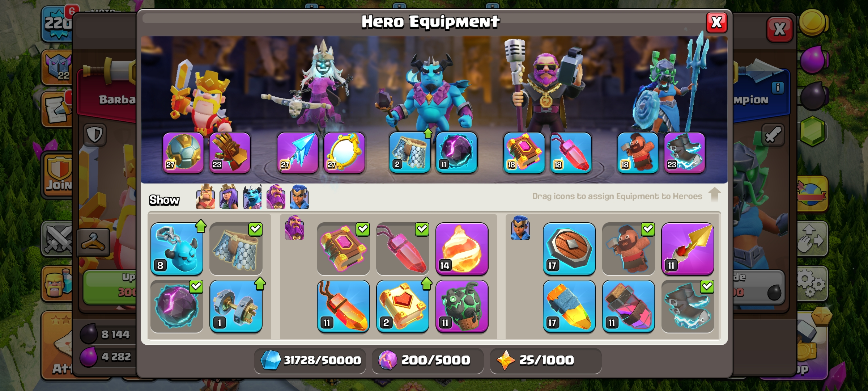
Task: Click Archer Queen's Frozen Arrow slot level 27
Action: point(298,152)
